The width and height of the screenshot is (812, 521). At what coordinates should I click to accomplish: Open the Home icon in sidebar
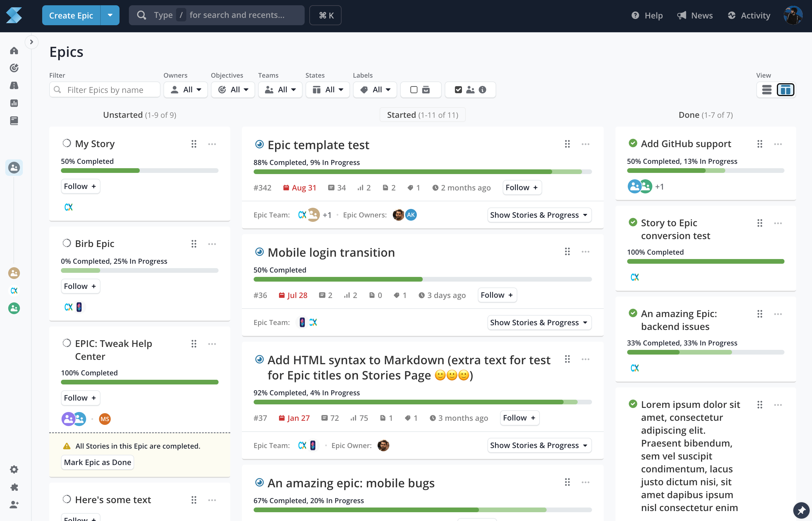click(14, 51)
